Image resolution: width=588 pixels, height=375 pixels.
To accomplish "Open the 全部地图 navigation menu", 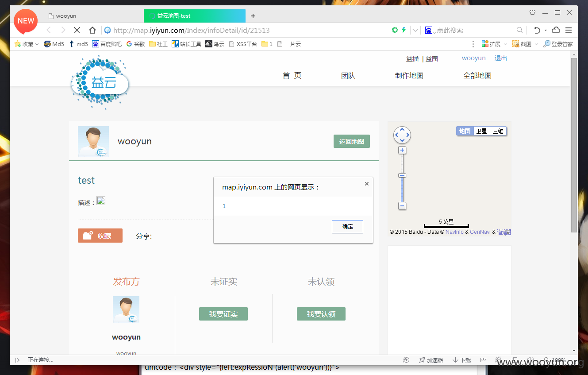I will tap(477, 76).
